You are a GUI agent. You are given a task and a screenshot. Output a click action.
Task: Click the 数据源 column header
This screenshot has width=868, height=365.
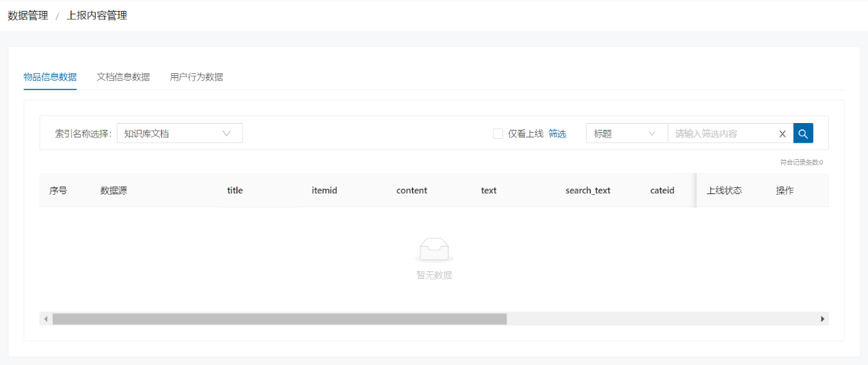[x=113, y=191]
